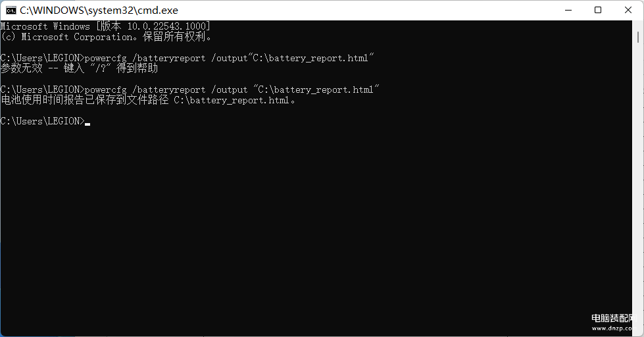Click the C:\WINDOWS\system32\cmd.exe title text
The image size is (644, 337).
click(99, 11)
